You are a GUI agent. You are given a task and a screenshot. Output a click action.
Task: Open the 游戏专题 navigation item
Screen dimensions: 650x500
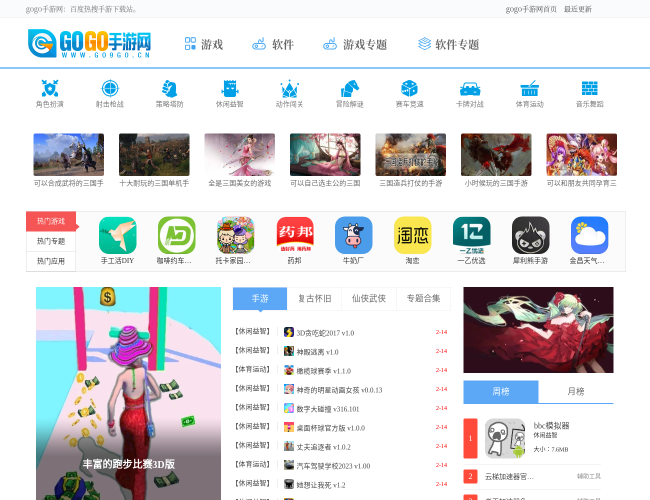click(x=355, y=44)
